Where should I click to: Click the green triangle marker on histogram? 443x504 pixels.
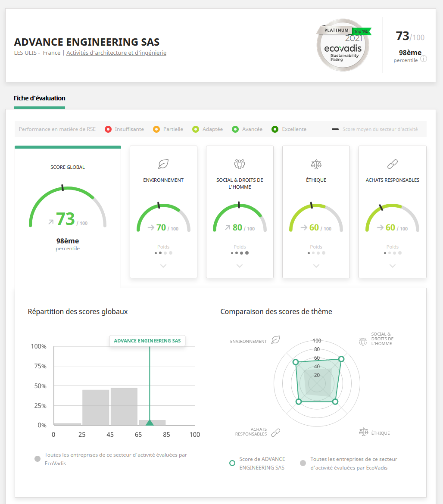pyautogui.click(x=150, y=422)
